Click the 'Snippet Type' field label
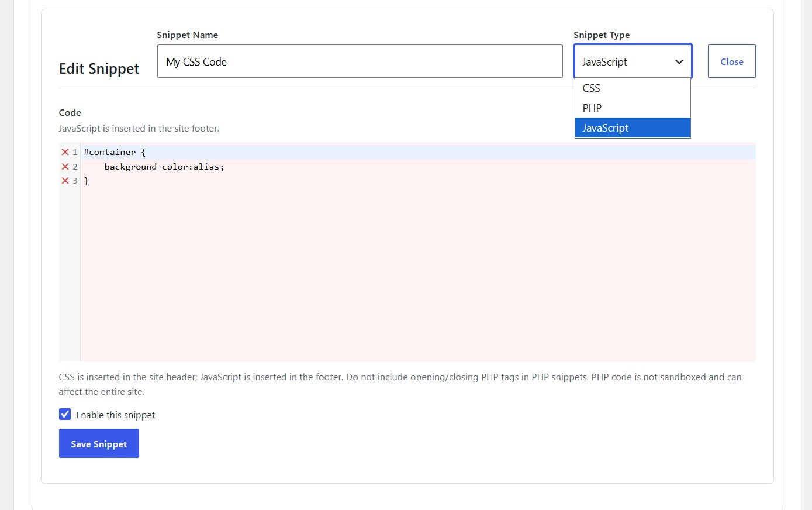Screen dimensions: 812x510 pyautogui.click(x=602, y=35)
